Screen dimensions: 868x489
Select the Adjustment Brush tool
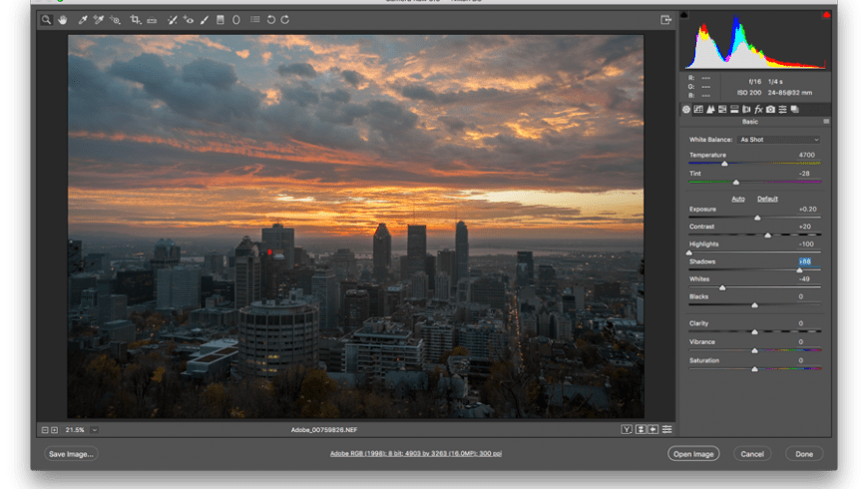click(205, 20)
